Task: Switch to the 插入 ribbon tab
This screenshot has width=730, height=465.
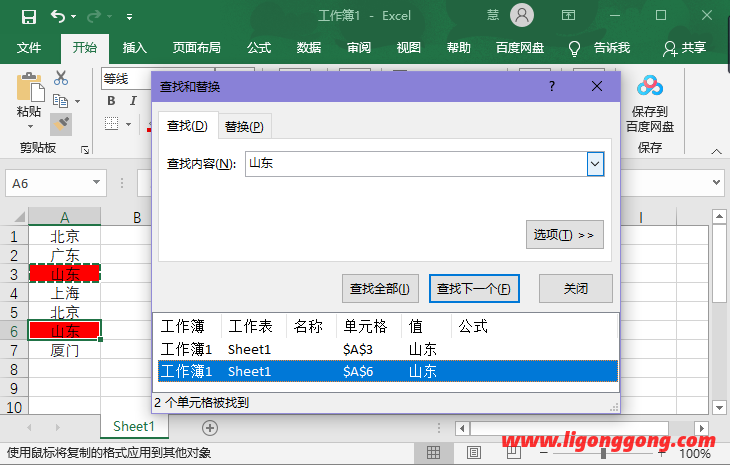Action: point(135,47)
